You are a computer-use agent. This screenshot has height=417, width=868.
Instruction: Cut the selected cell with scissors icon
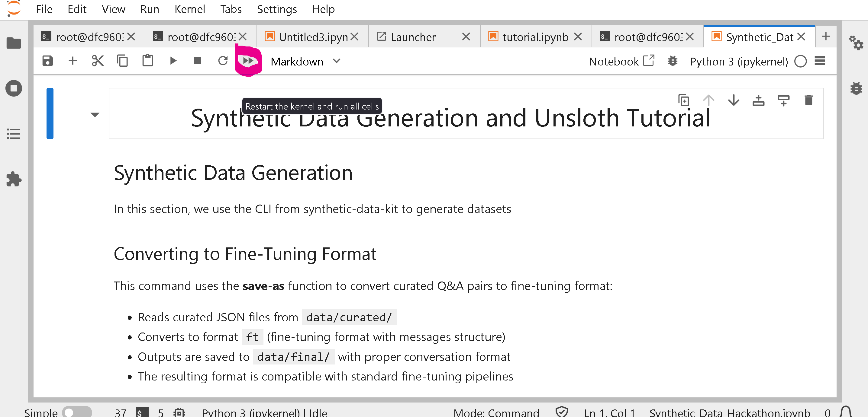click(x=98, y=61)
